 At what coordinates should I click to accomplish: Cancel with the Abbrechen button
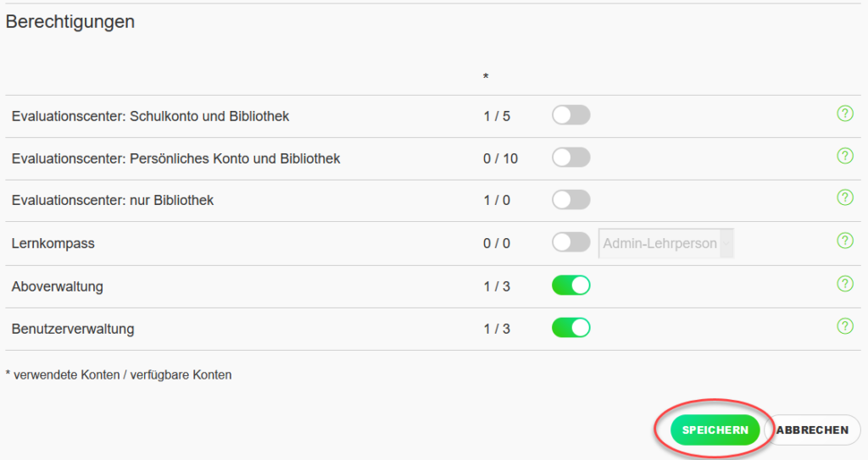click(x=812, y=430)
